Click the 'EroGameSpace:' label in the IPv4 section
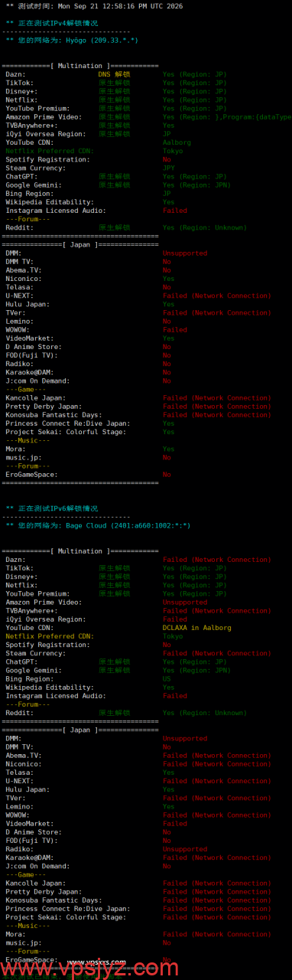Screen dimensions: 292x980 31,475
